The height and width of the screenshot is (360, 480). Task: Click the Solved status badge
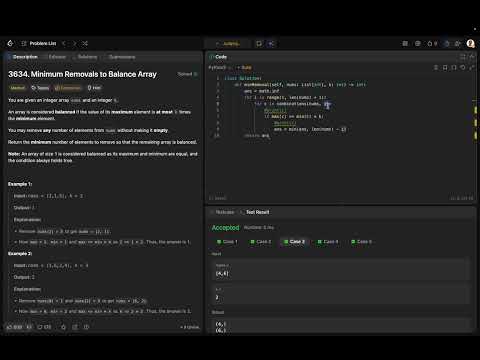pos(188,74)
